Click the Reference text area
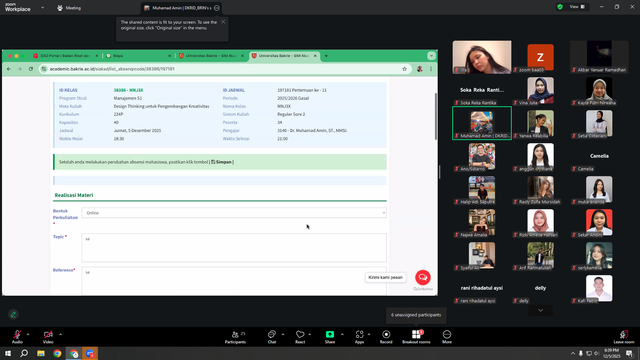Screen dimensions: 640x360 point(234,281)
